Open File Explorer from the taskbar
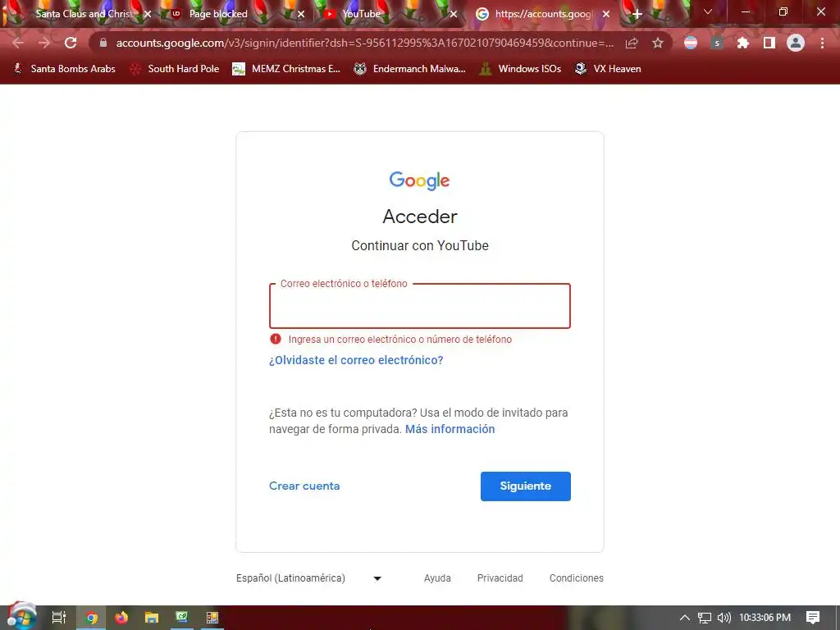Screen dimensions: 840x630 coord(152,618)
